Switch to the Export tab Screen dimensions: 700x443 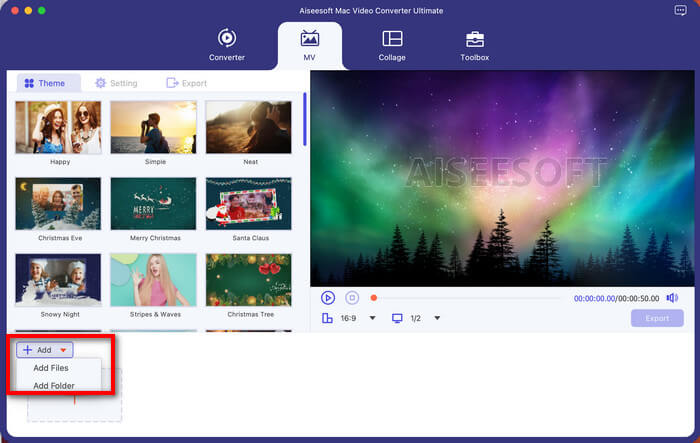[187, 83]
